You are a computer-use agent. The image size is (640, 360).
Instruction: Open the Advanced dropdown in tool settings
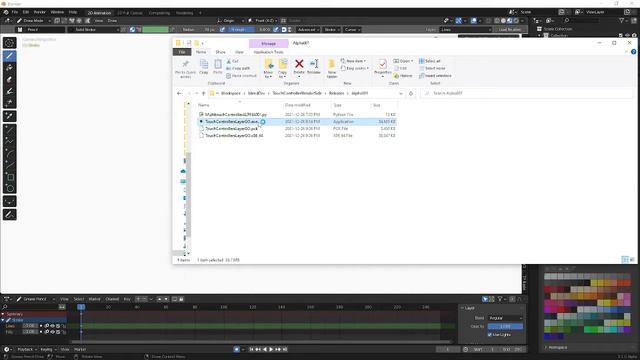308,29
